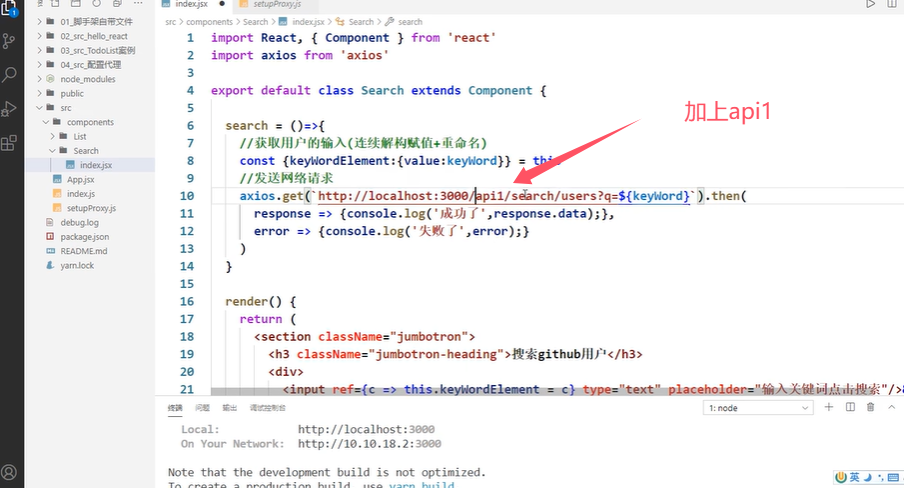Split the terminal panel
Screen dimensions: 904x488
[850, 407]
